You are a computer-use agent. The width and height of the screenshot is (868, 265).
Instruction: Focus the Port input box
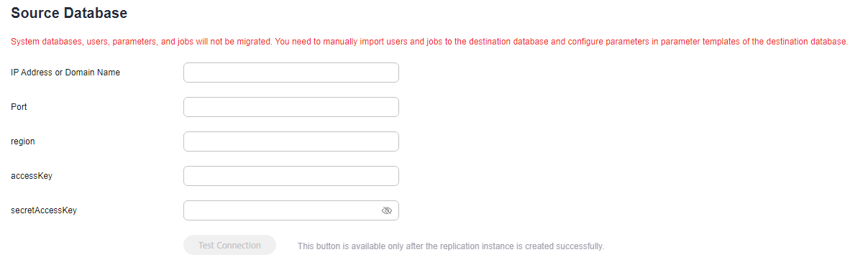click(291, 107)
